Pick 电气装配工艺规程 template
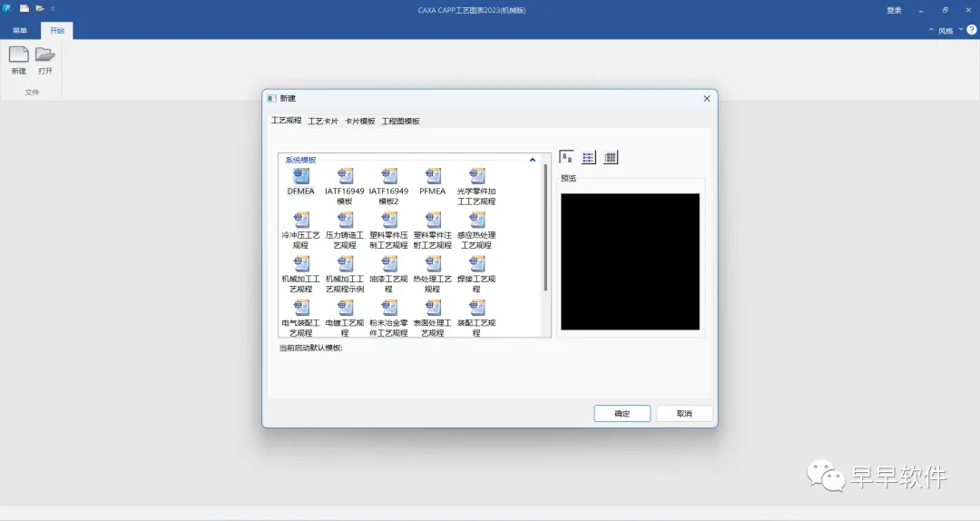 pos(300,318)
